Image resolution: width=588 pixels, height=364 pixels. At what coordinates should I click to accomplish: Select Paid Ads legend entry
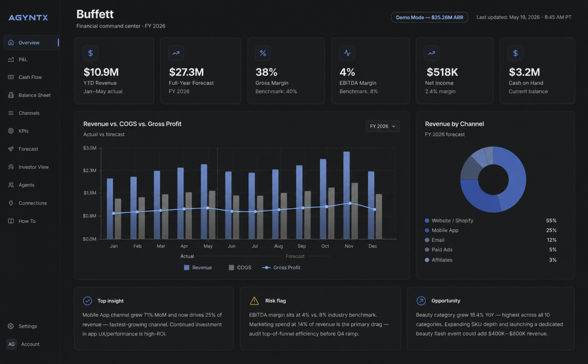pyautogui.click(x=439, y=250)
